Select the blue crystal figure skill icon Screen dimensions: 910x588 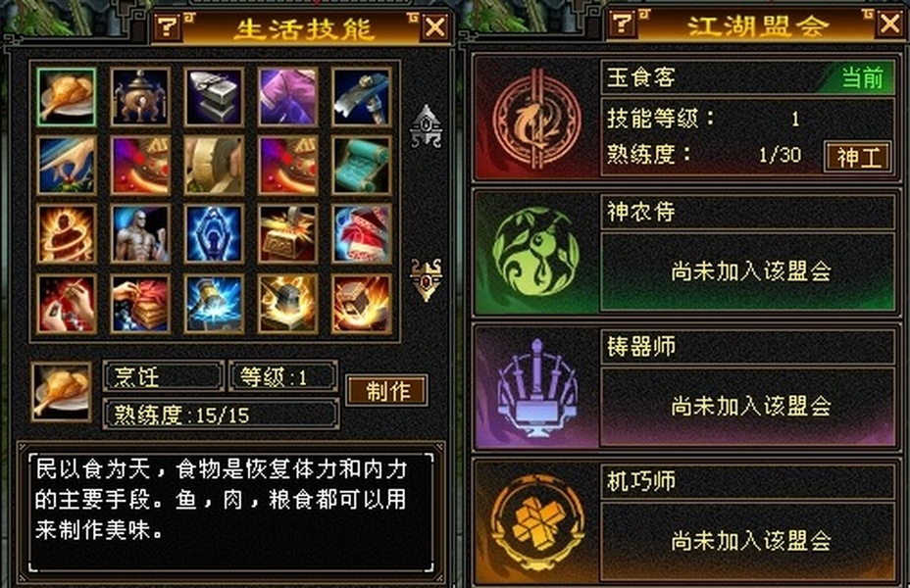coord(214,234)
